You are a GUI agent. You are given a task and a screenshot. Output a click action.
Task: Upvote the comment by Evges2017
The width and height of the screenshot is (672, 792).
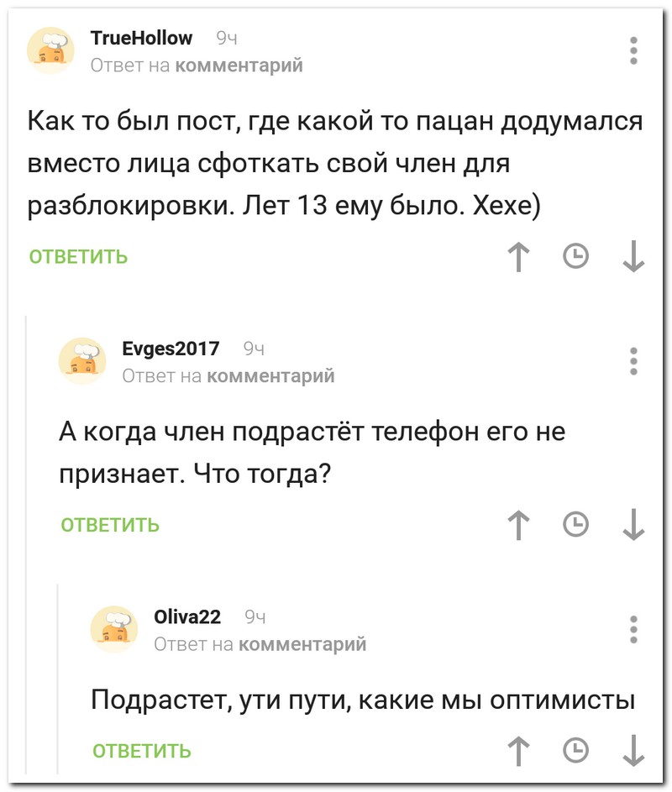point(521,525)
